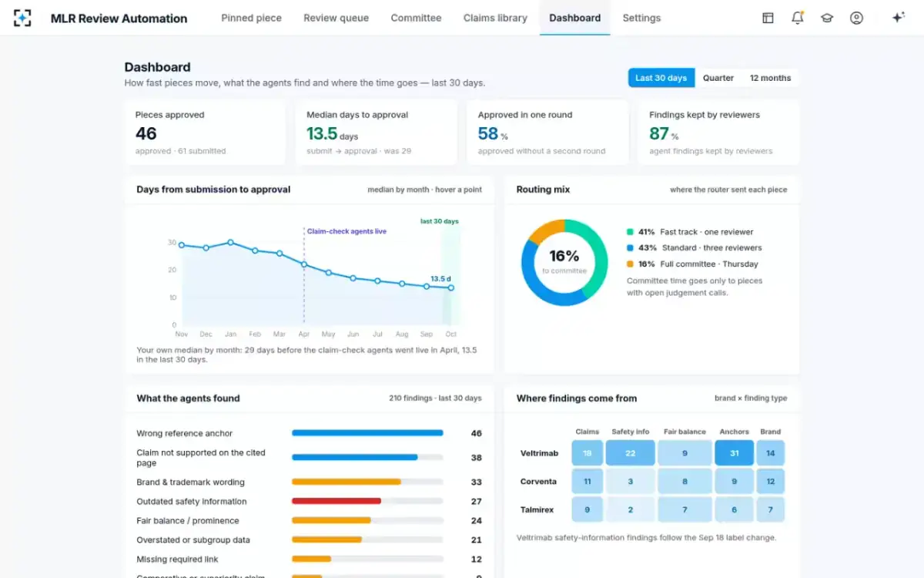
Task: Click the Missing required link bar
Action: (x=311, y=559)
